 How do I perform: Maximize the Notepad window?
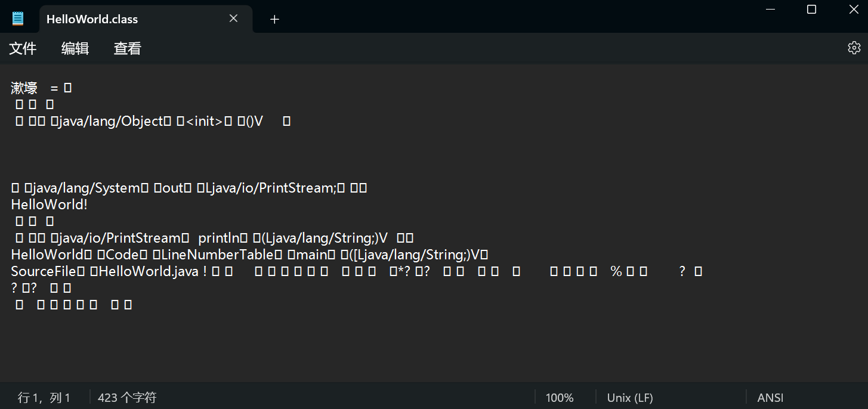click(x=811, y=10)
